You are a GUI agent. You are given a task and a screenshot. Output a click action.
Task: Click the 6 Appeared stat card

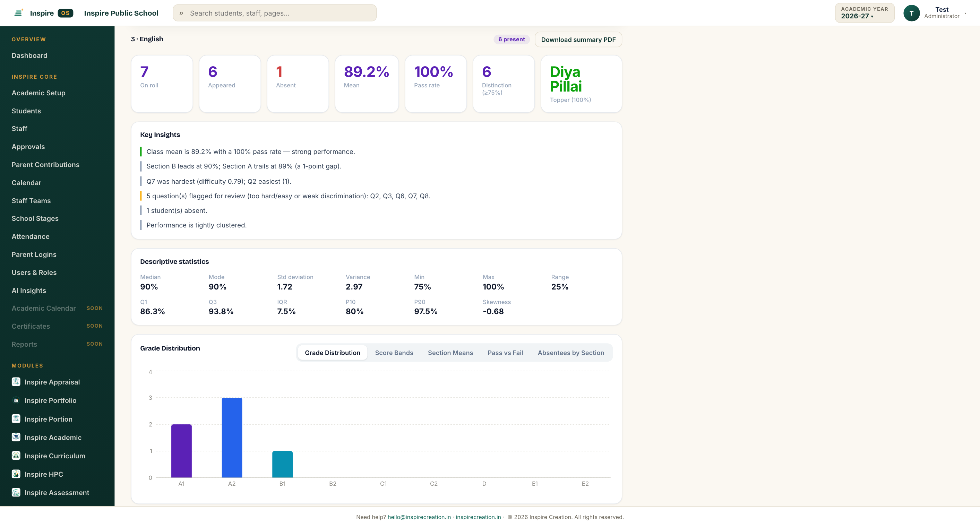(230, 84)
